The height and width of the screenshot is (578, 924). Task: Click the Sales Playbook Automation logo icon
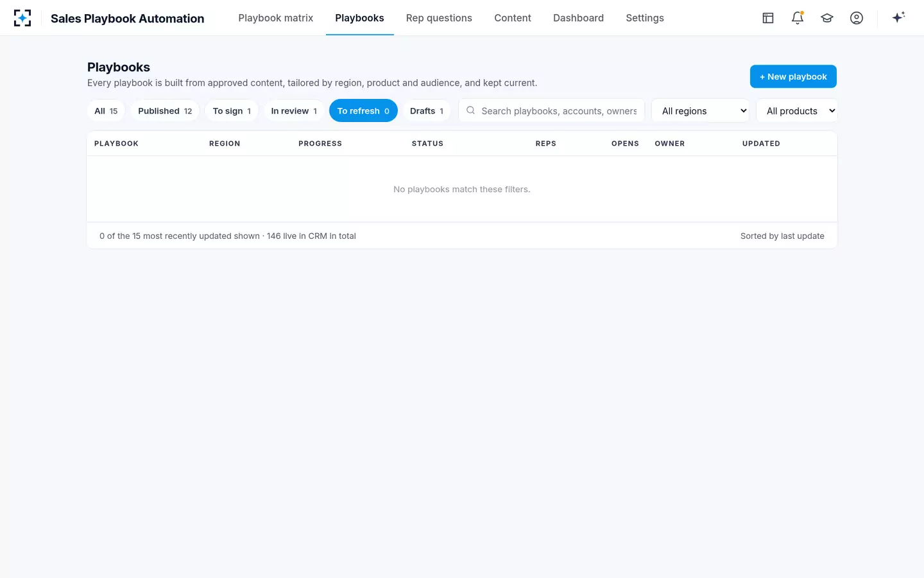[x=22, y=18]
